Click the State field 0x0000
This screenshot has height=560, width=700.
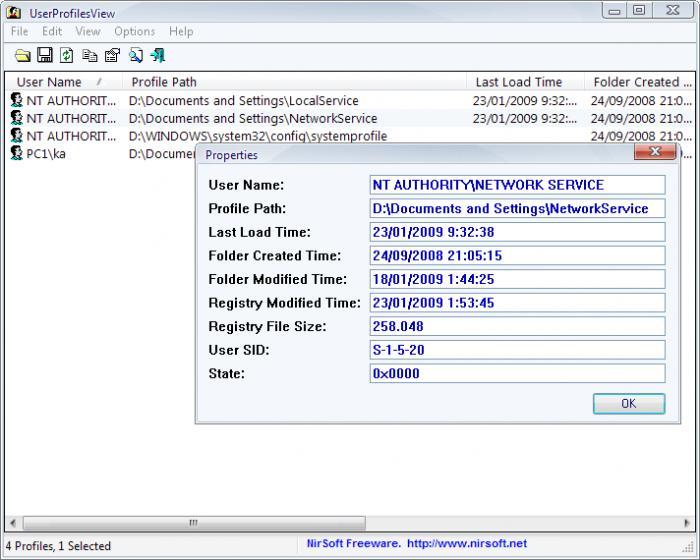[x=517, y=373]
